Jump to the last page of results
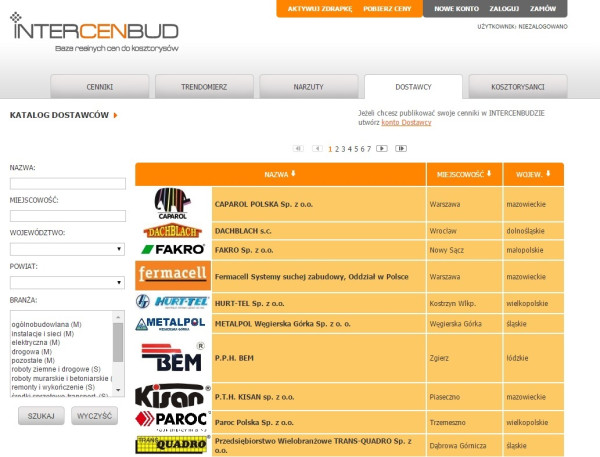600x457 pixels. point(400,148)
